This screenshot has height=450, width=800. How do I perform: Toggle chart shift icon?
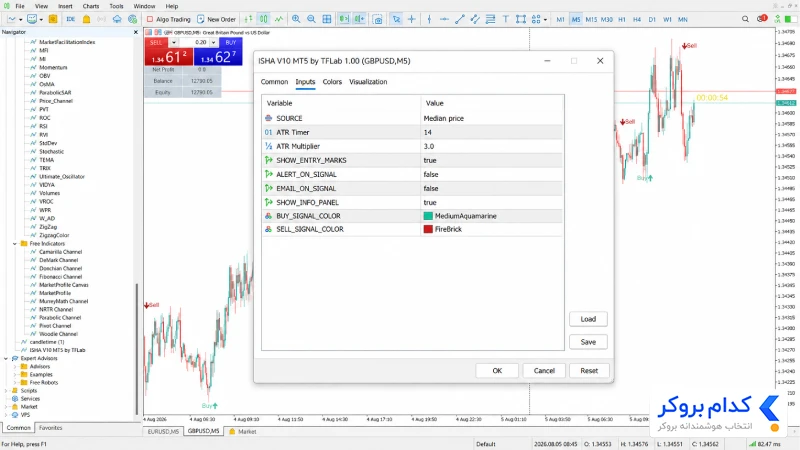(x=359, y=19)
